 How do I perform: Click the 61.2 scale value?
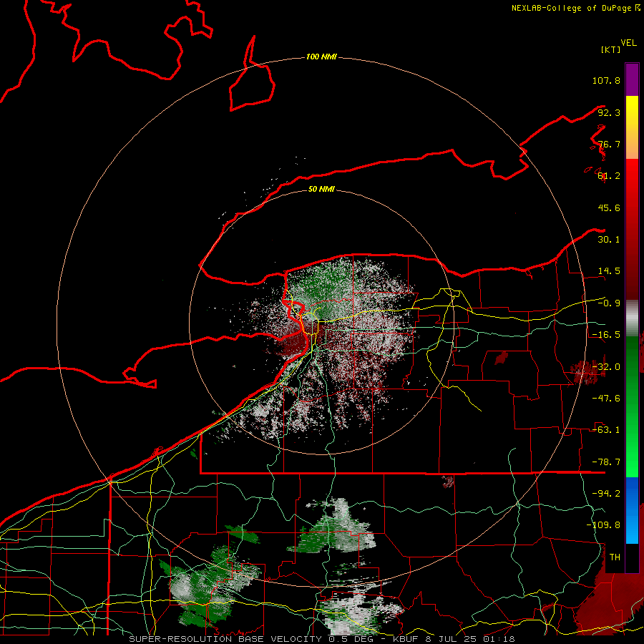(x=609, y=176)
